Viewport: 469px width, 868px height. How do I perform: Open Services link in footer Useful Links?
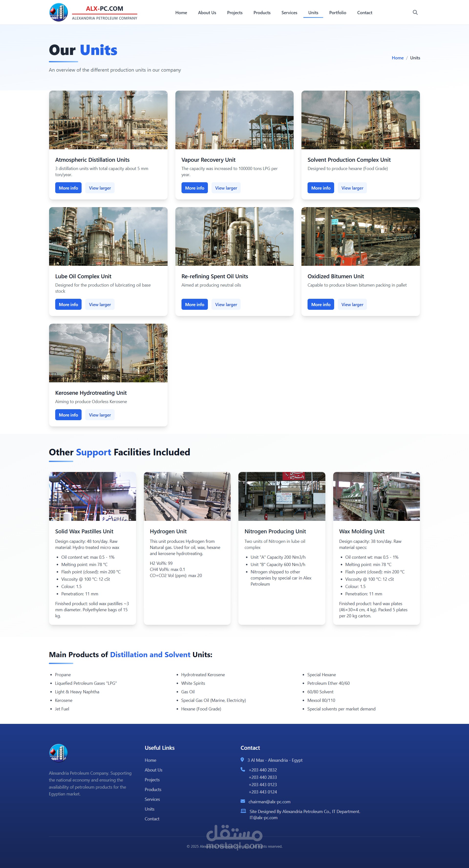(x=152, y=799)
